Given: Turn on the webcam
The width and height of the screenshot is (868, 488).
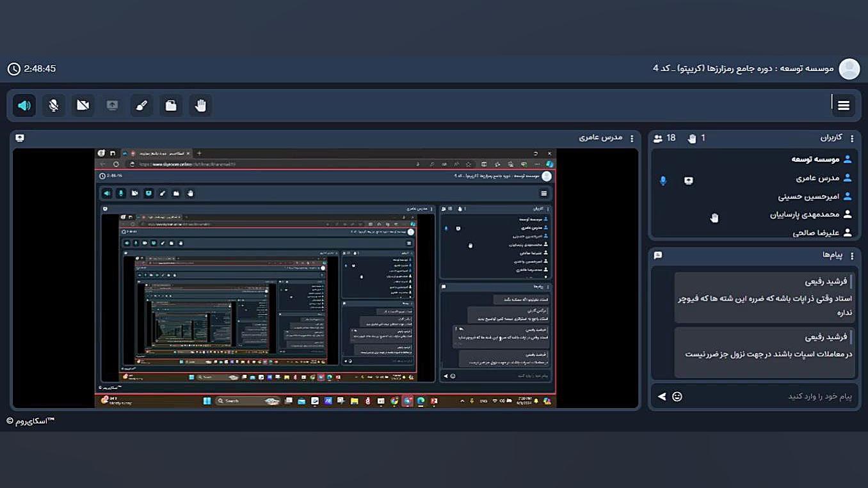Looking at the screenshot, I should pyautogui.click(x=83, y=106).
